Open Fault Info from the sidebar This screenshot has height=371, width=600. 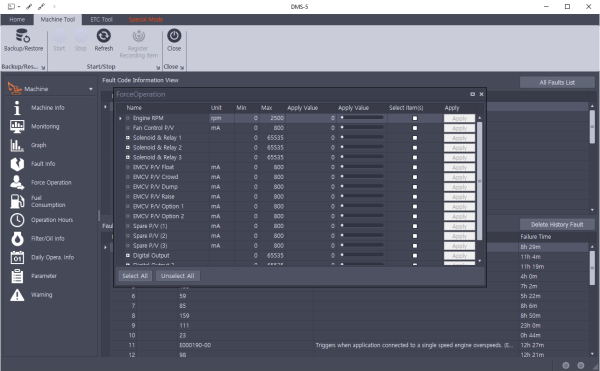[43, 164]
